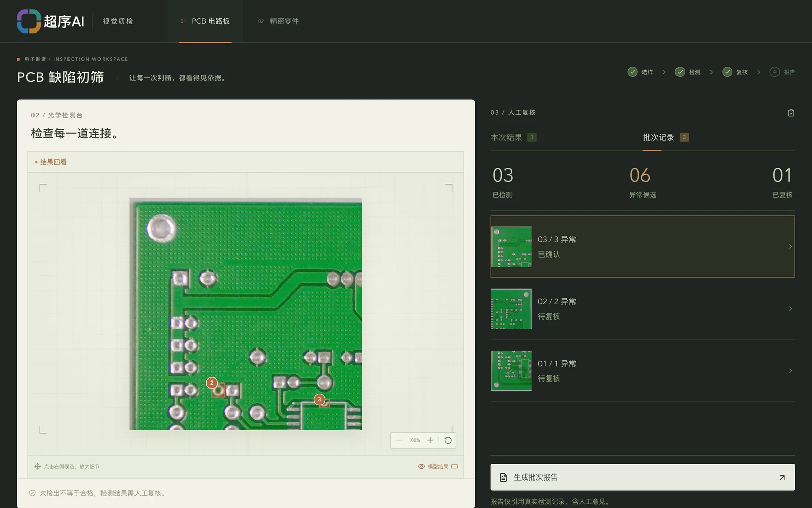
Task: Click the 选择 step check icon
Action: (x=632, y=72)
